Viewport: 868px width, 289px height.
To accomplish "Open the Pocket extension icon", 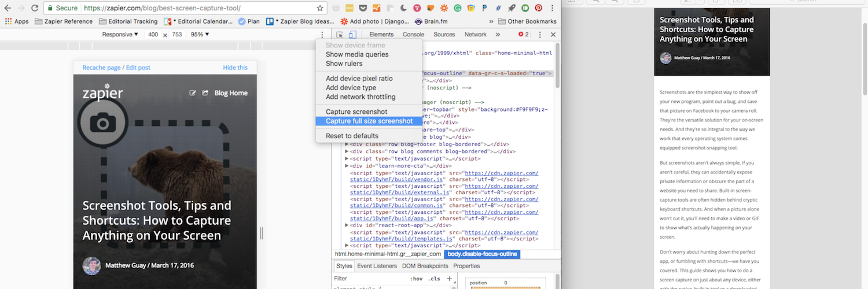I will click(363, 9).
